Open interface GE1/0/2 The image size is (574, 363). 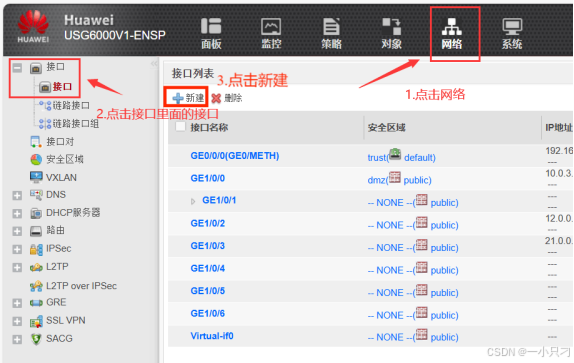208,223
